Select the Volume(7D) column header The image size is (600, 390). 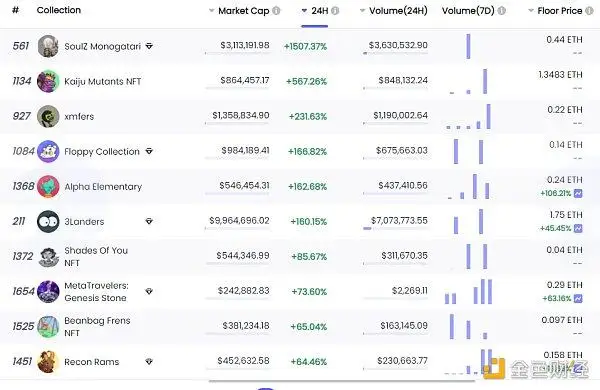[x=468, y=11]
